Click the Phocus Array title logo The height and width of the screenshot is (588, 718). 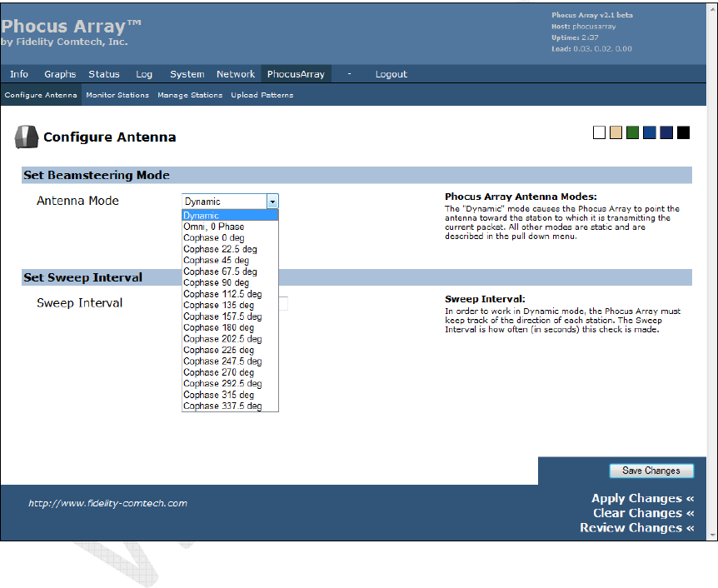(71, 27)
